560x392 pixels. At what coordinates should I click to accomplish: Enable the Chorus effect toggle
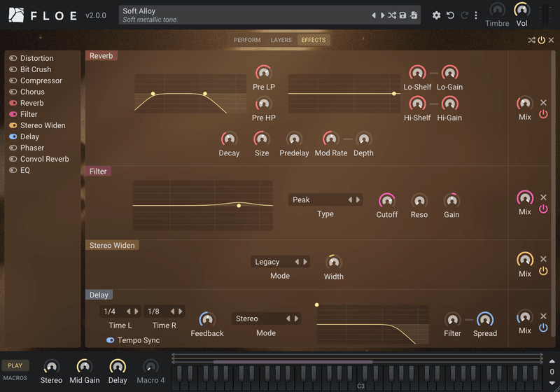(x=13, y=92)
